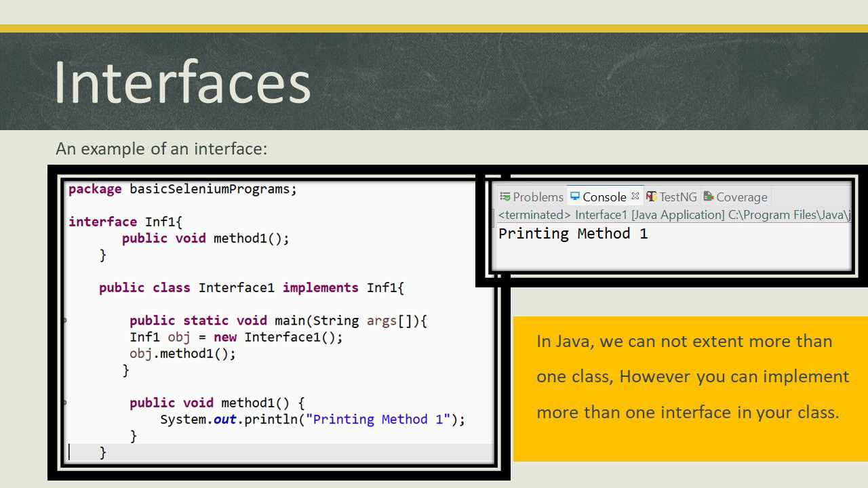Open the Coverage tab

(735, 197)
